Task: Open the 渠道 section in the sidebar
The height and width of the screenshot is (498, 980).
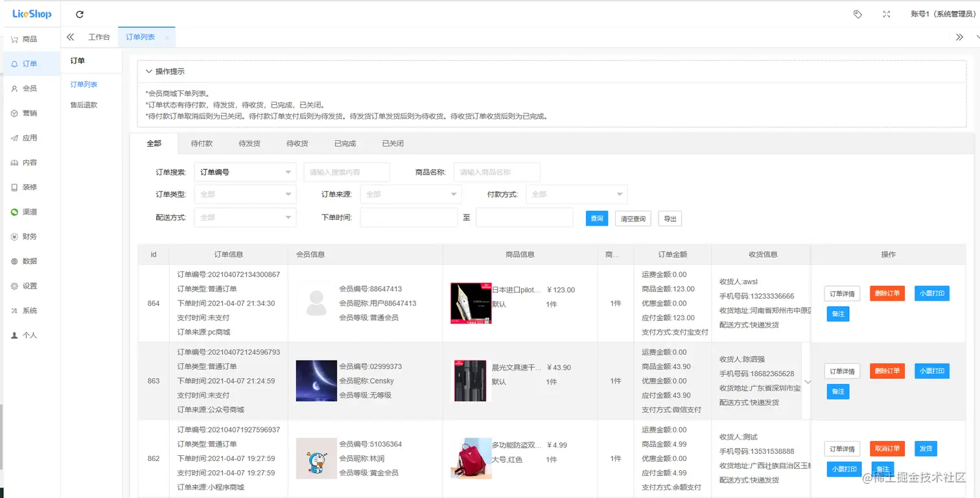Action: pyautogui.click(x=30, y=212)
